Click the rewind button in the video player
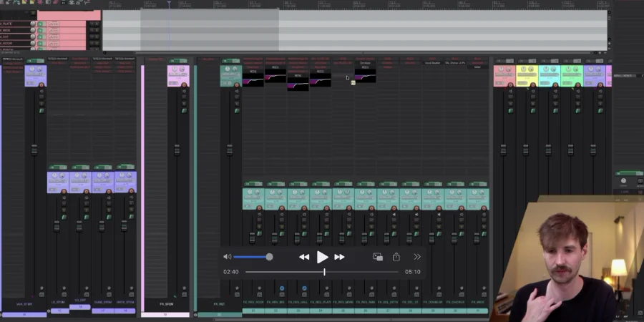Screen dimensions: 644x322 (304, 257)
